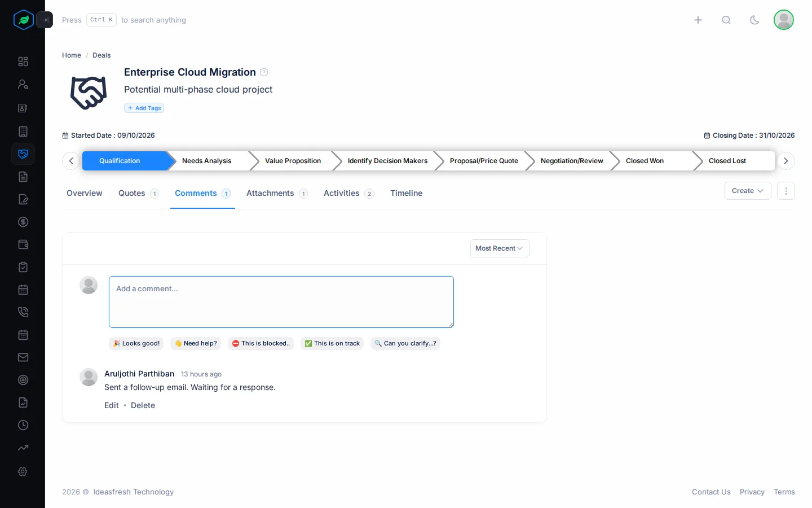Open the person-search icon in sidebar
This screenshot has width=812, height=508.
point(23,84)
